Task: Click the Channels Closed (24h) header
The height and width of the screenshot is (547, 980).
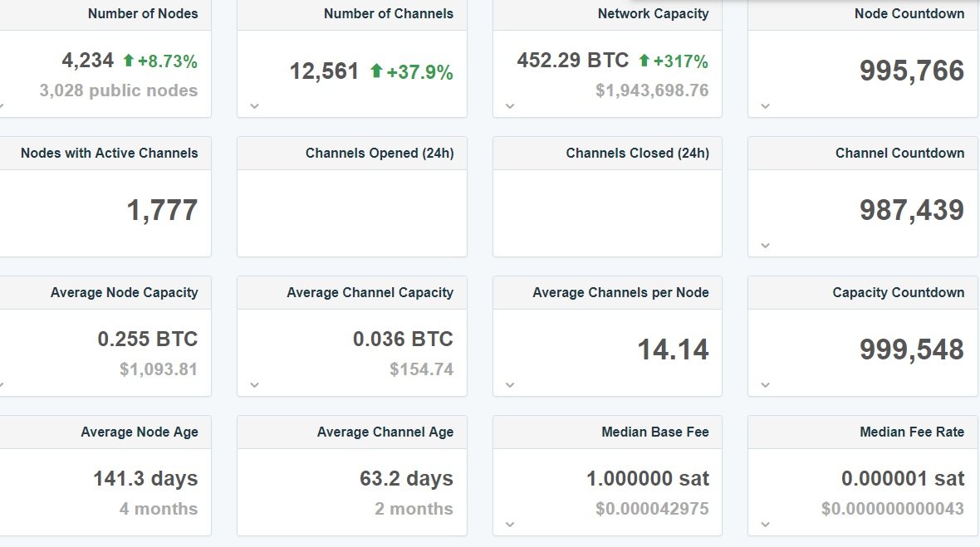Action: tap(637, 153)
